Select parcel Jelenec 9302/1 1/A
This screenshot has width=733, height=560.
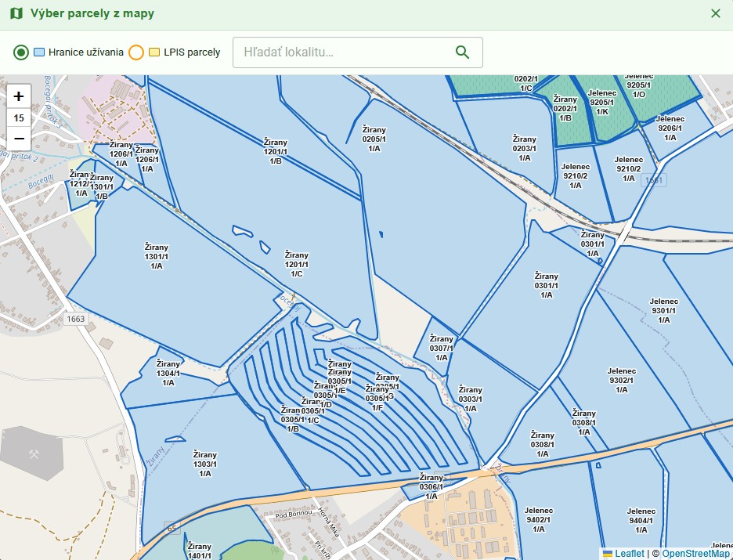(621, 380)
